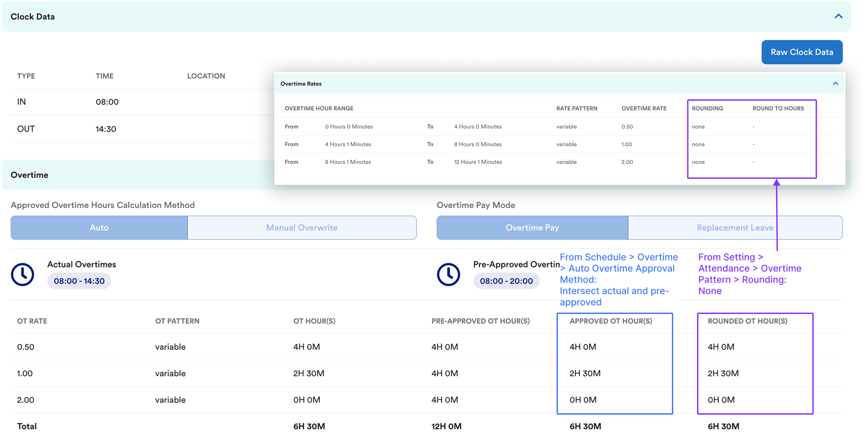Viewport: 868px width, 442px height.
Task: Click the 2.00 overtime rate in rates panel
Action: [x=627, y=162]
